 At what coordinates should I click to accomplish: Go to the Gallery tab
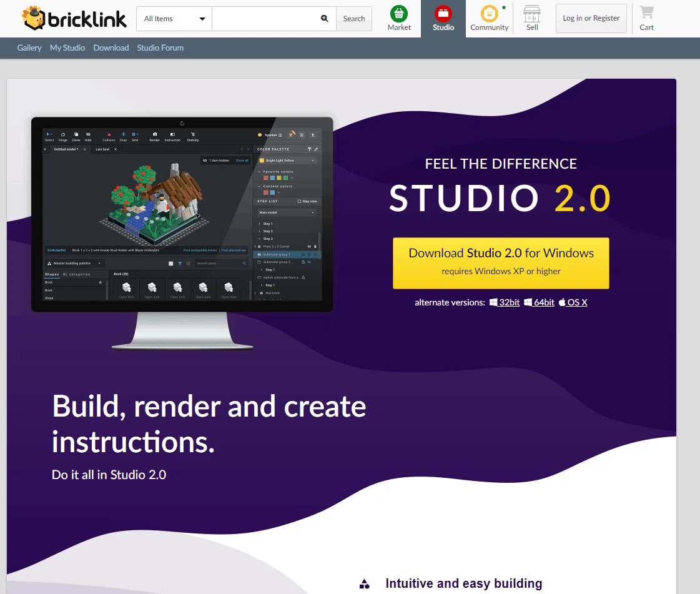tap(29, 48)
